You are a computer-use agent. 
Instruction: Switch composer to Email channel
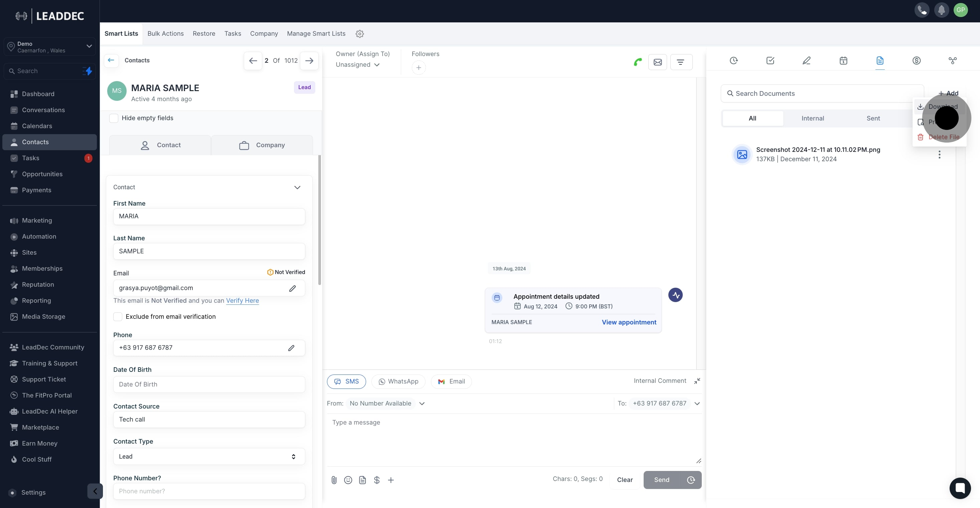tap(451, 382)
